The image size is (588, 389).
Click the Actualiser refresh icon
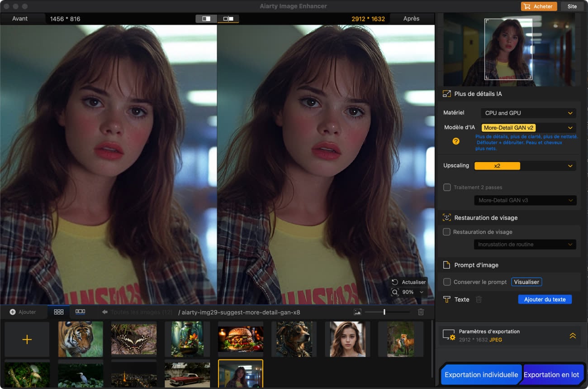pos(395,282)
